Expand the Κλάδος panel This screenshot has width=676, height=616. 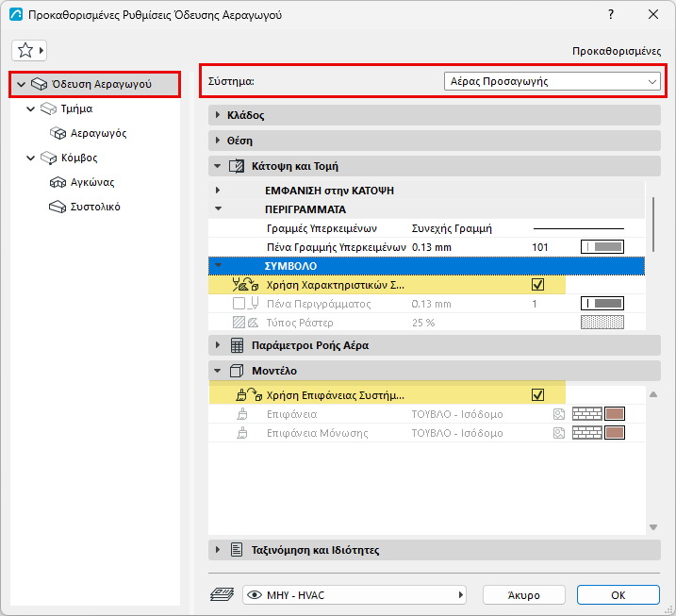218,115
